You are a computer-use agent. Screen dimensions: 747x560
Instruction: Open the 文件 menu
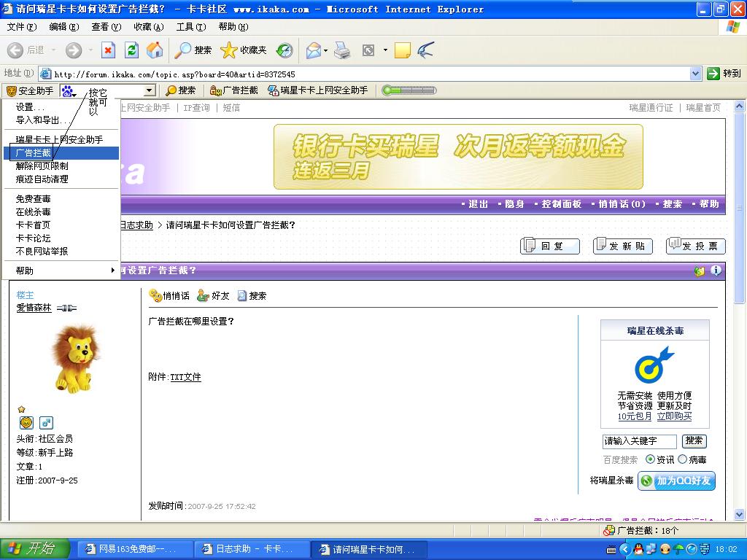point(22,27)
